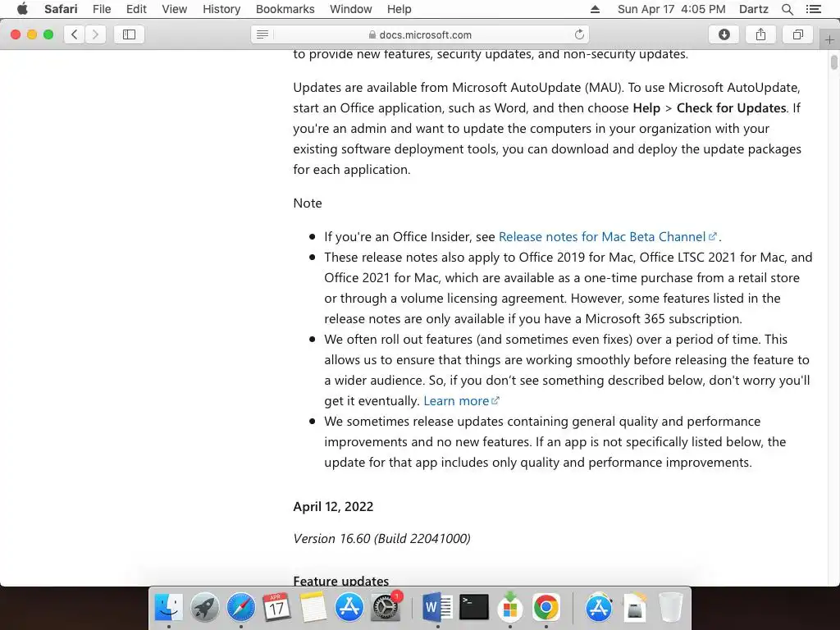
Task: Switch to Safari in the Dock
Action: 241,608
